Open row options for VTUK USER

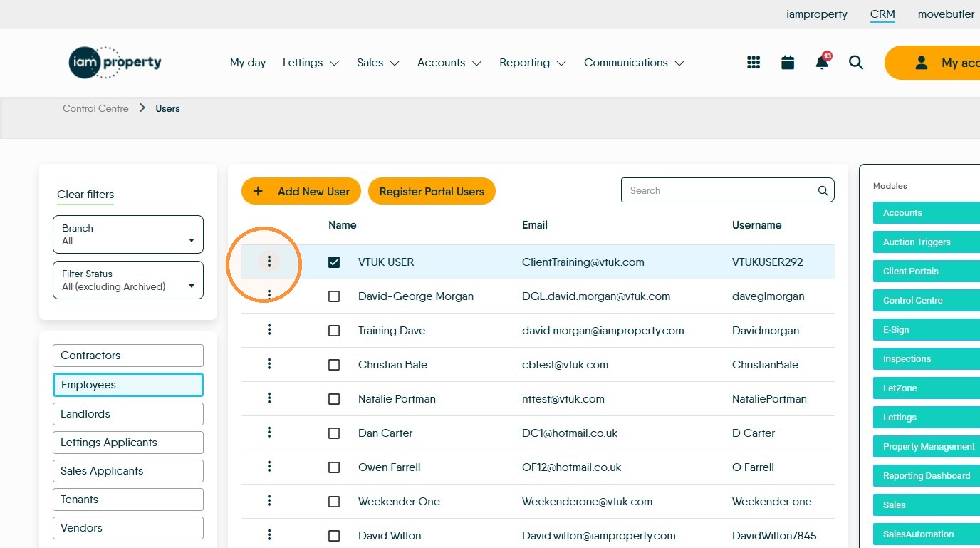[x=269, y=262]
